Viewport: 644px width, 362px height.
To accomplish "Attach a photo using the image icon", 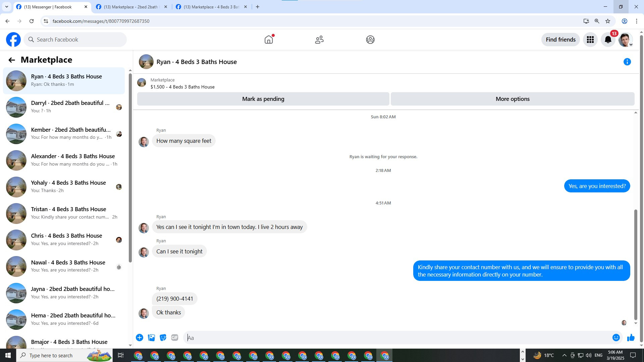I will tap(151, 338).
